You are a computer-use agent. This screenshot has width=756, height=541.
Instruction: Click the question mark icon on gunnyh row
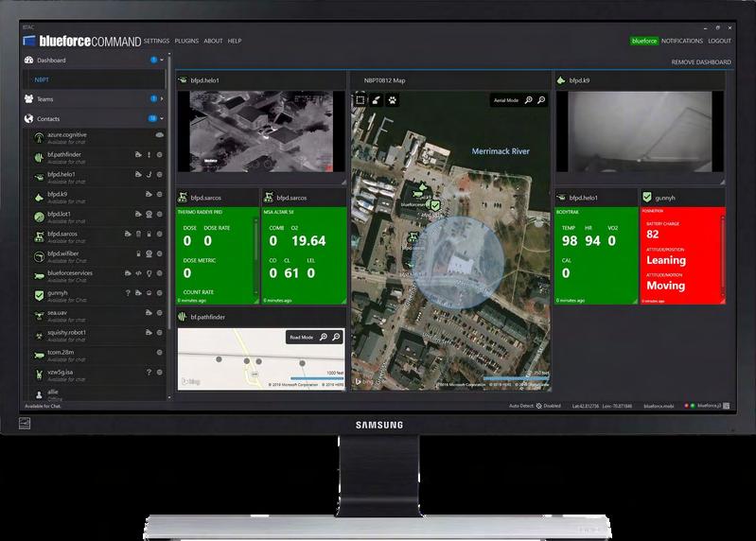click(x=128, y=293)
